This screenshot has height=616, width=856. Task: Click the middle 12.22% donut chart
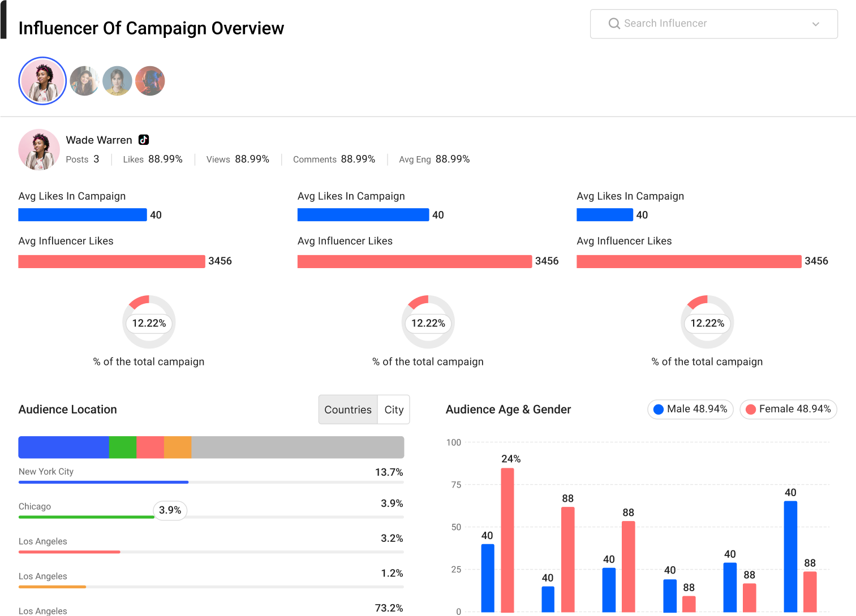428,322
